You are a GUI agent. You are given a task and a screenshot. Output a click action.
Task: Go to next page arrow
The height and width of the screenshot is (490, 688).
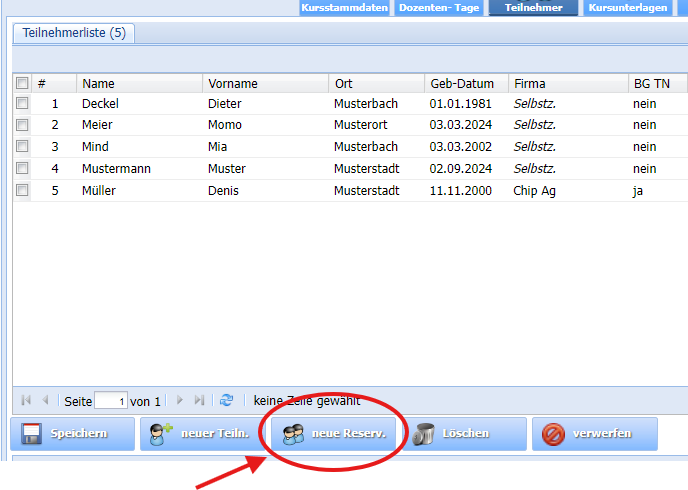click(x=180, y=400)
